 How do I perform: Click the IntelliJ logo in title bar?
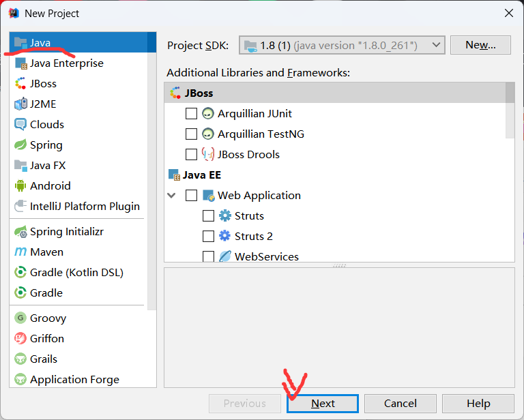14,13
